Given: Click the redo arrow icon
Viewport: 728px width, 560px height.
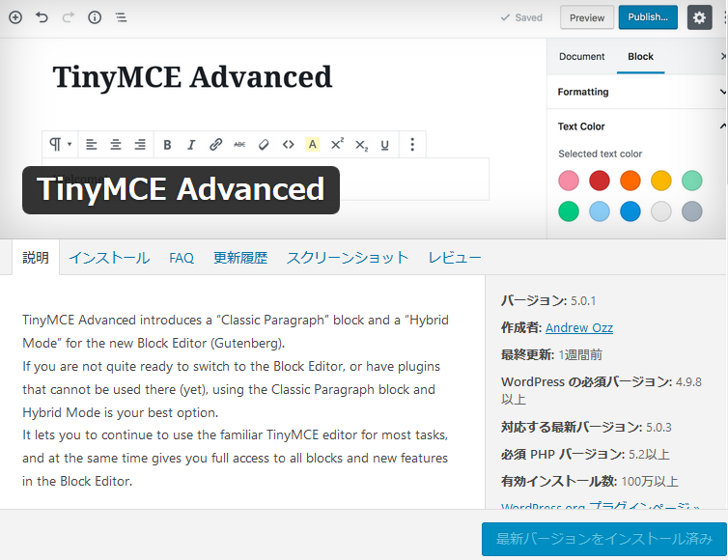Looking at the screenshot, I should [69, 17].
